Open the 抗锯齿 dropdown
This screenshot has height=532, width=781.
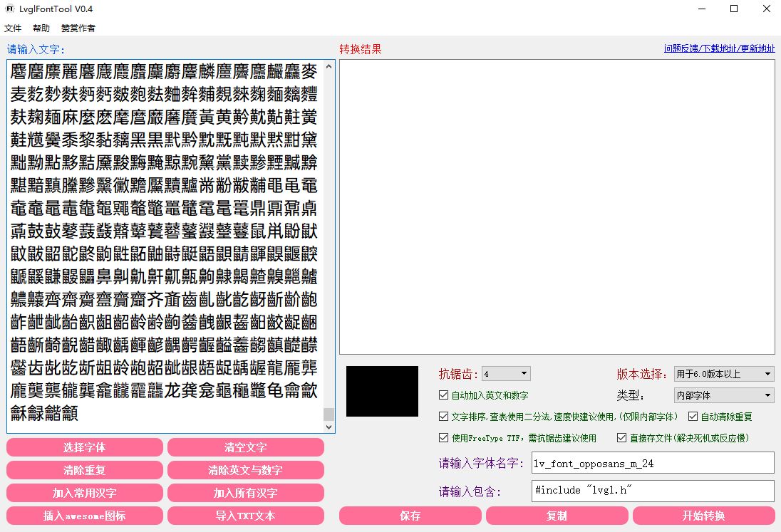click(506, 374)
